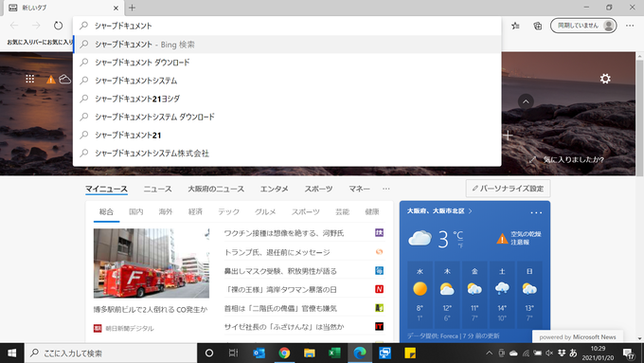Close the 新しいタブ tab

116,8
